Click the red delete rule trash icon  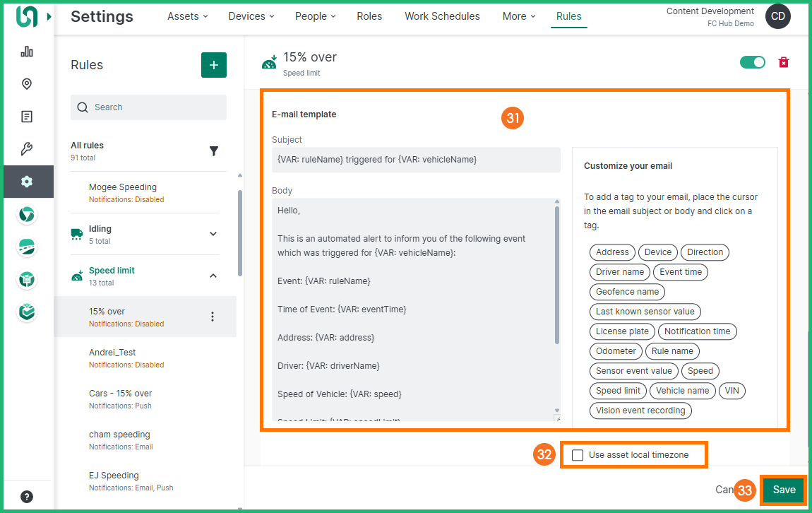(x=783, y=62)
